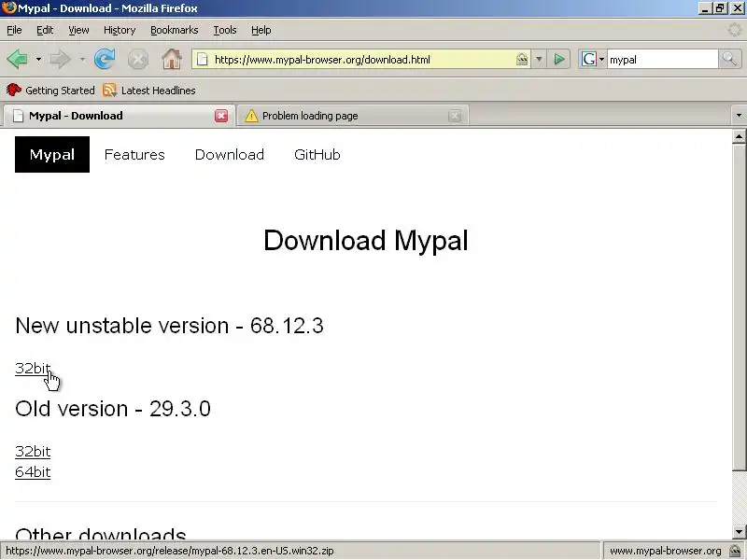Click the warning icon on second tab
Viewport: 747px width, 560px height.
(x=251, y=116)
